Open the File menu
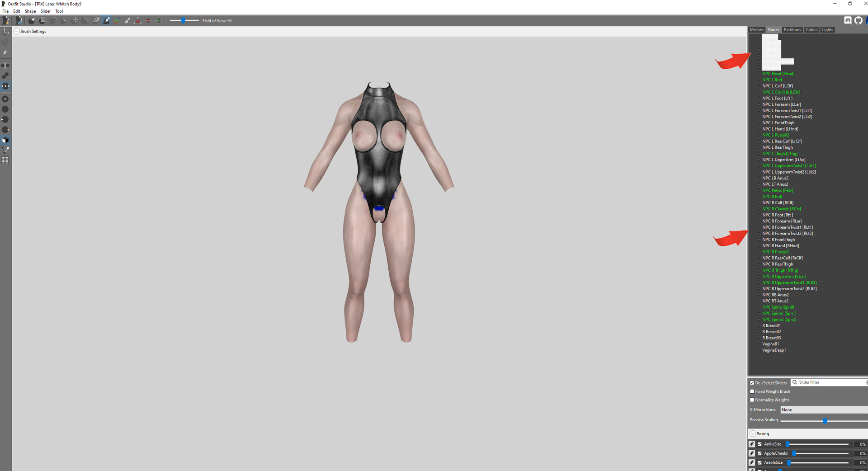 (x=5, y=11)
